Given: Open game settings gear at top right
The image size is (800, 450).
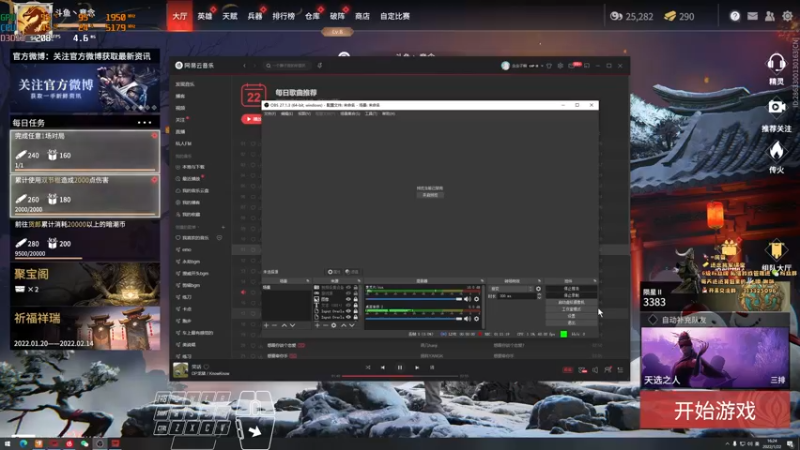Looking at the screenshot, I should click(787, 16).
